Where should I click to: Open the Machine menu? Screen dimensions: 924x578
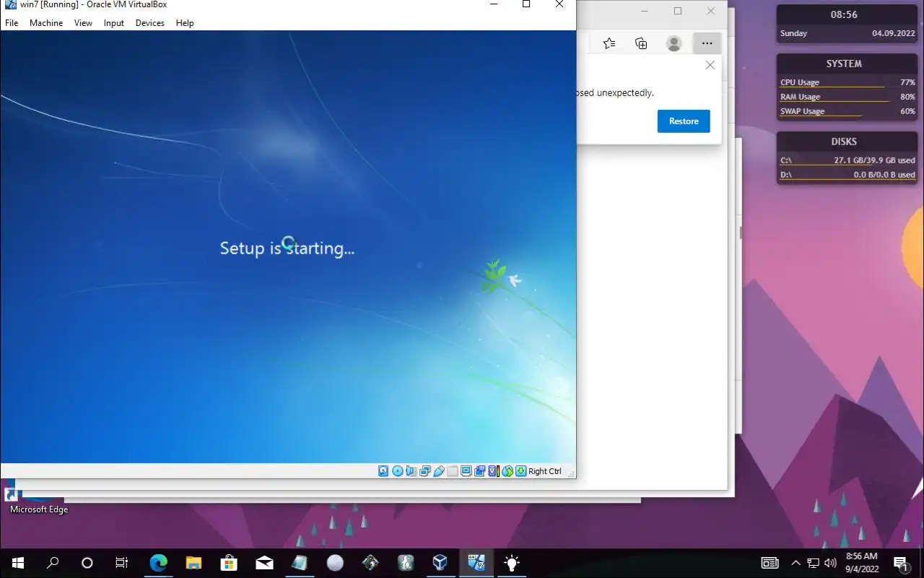46,23
